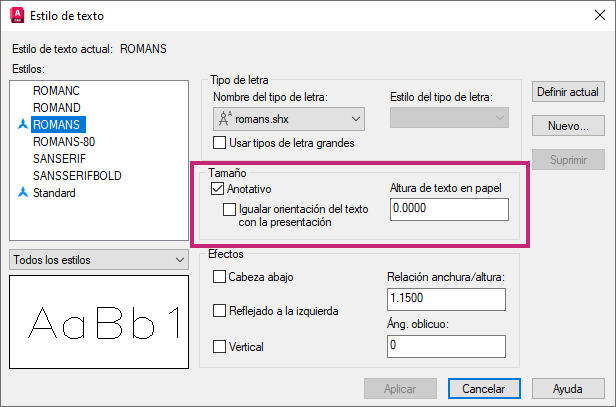Click the AaBb1 style preview box
Viewport: 616px width, 407px height.
click(97, 321)
